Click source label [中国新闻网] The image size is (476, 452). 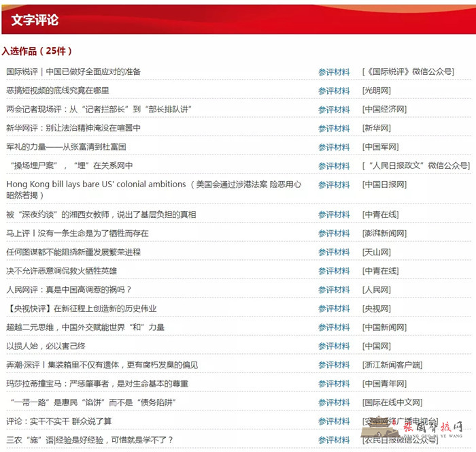[384, 327]
